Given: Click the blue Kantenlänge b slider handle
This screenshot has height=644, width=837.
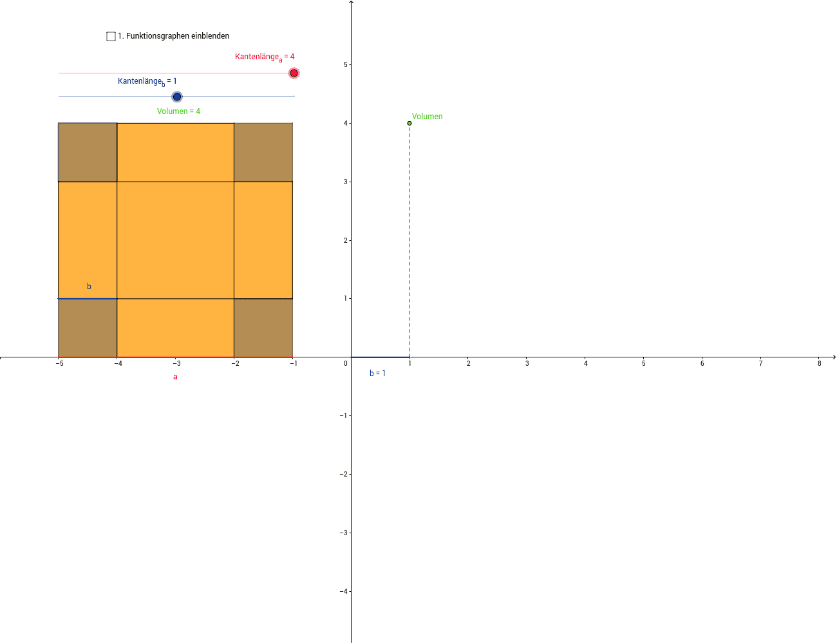Looking at the screenshot, I should tap(177, 97).
